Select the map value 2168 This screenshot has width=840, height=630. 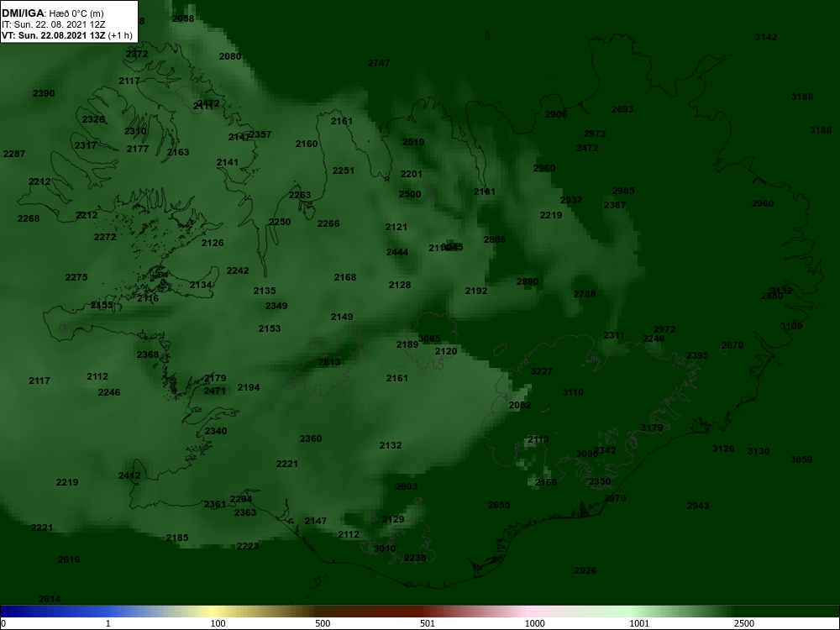(345, 277)
